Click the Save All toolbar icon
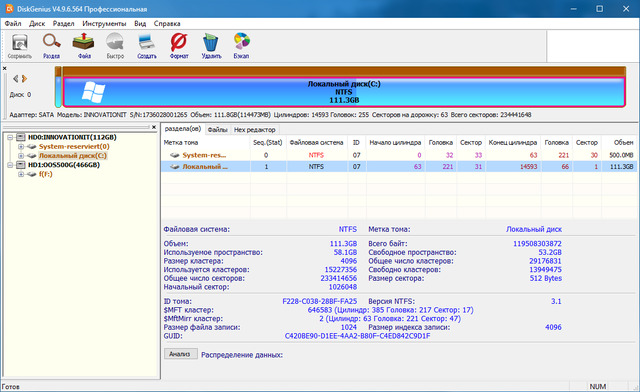This screenshot has width=640, height=392. pos(19,46)
